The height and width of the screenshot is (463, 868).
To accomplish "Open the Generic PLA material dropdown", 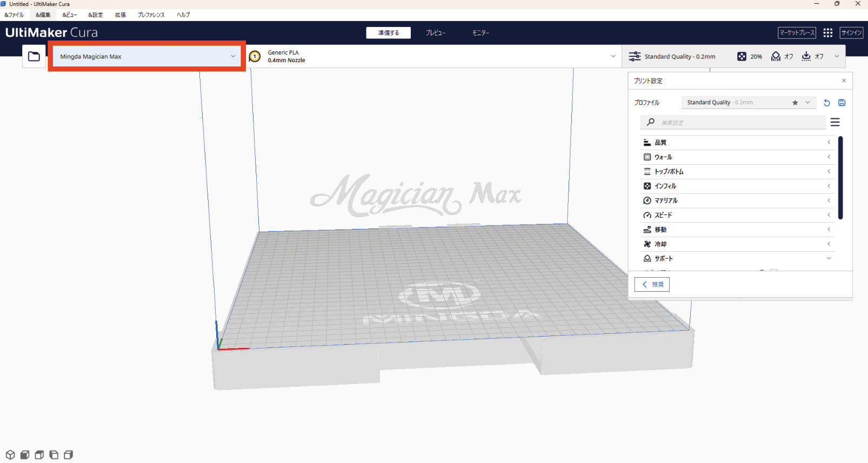I will 432,57.
